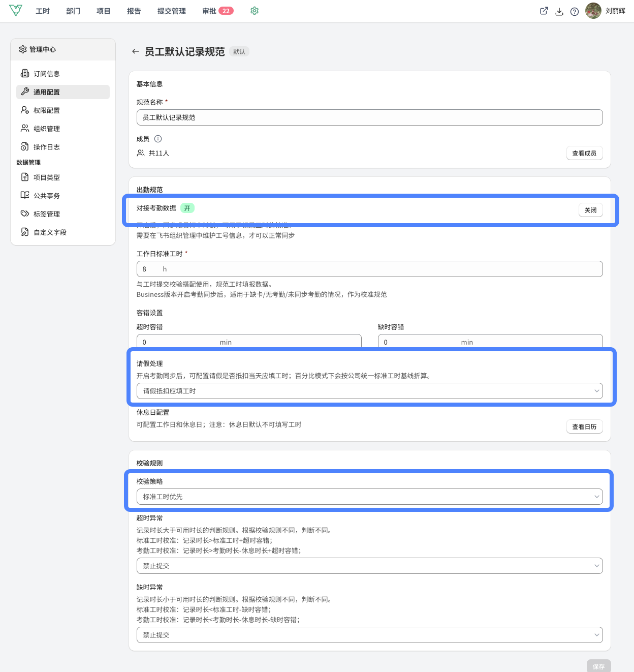Viewport: 634px width, 672px height.
Task: Open the 工时 menu
Action: (x=43, y=11)
